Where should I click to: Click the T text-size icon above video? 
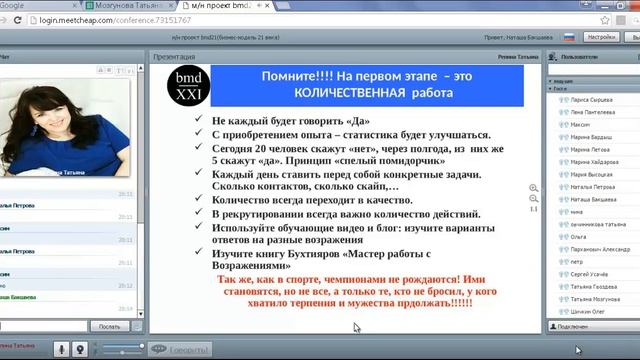(x=119, y=71)
